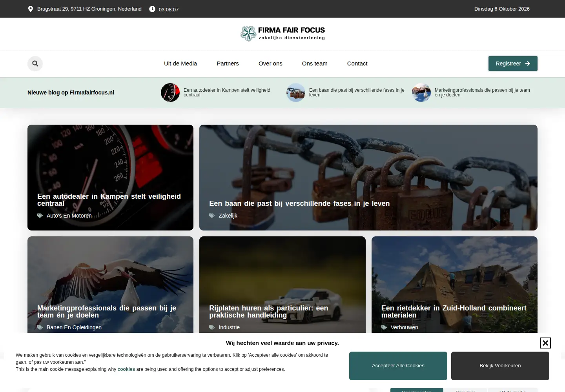Click the search magnifier icon
This screenshot has width=565, height=392.
35,64
